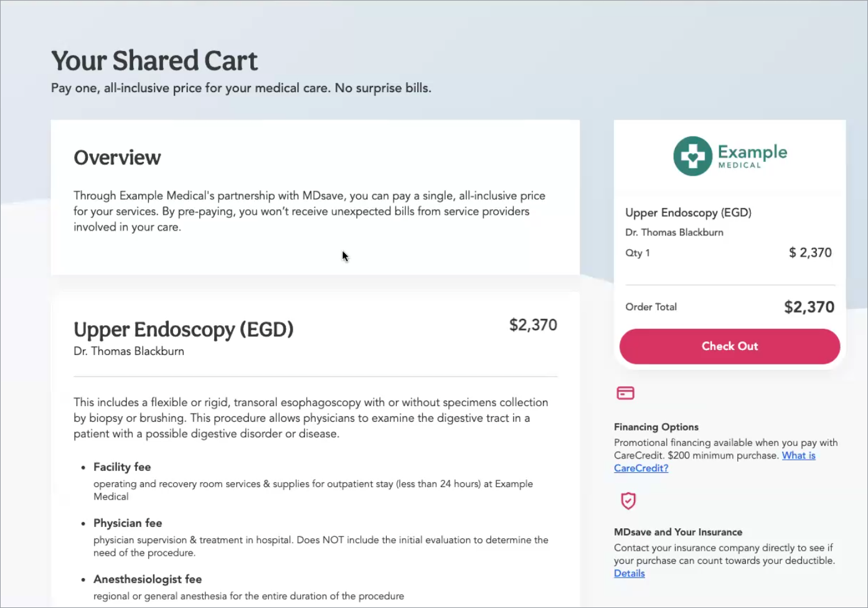Click the $2,370 price beside procedure title
Screen dimensions: 868x608
coord(533,325)
